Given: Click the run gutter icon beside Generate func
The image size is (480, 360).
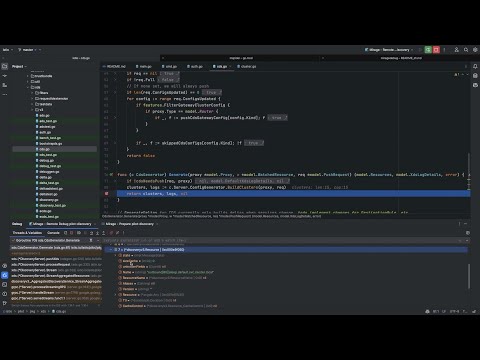Looking at the screenshot, I should [111, 174].
